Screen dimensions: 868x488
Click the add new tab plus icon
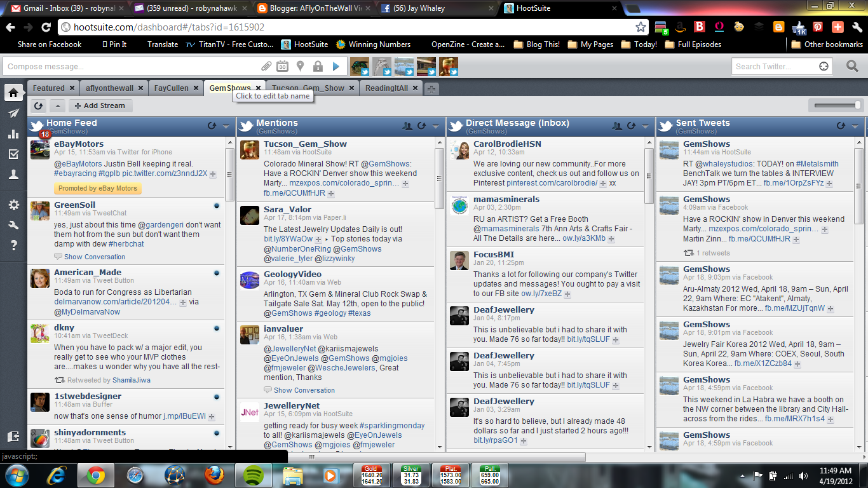point(431,89)
